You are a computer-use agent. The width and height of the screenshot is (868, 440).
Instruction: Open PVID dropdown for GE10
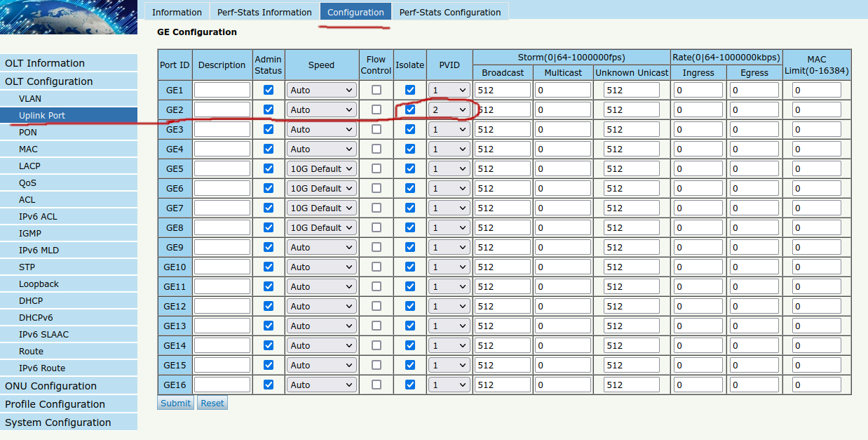[x=449, y=267]
